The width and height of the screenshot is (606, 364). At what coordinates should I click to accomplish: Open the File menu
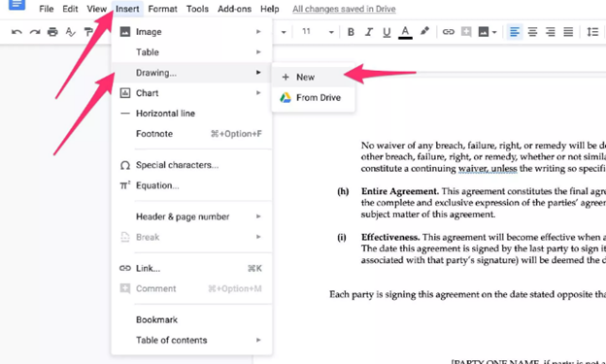pyautogui.click(x=46, y=9)
